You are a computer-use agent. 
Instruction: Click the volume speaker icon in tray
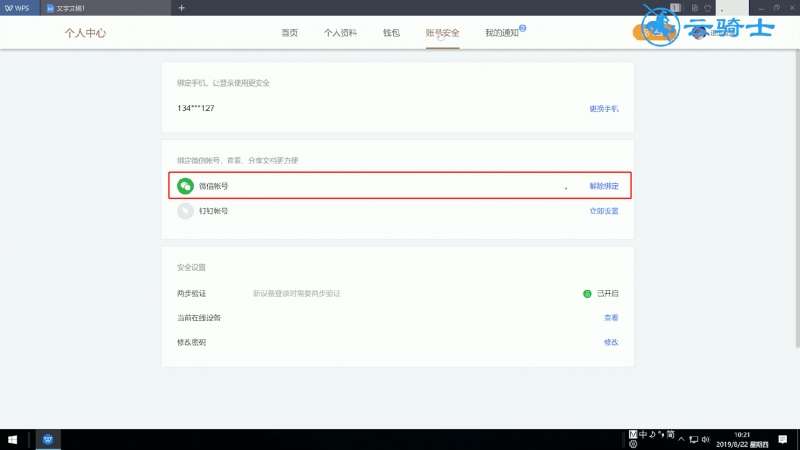point(706,439)
